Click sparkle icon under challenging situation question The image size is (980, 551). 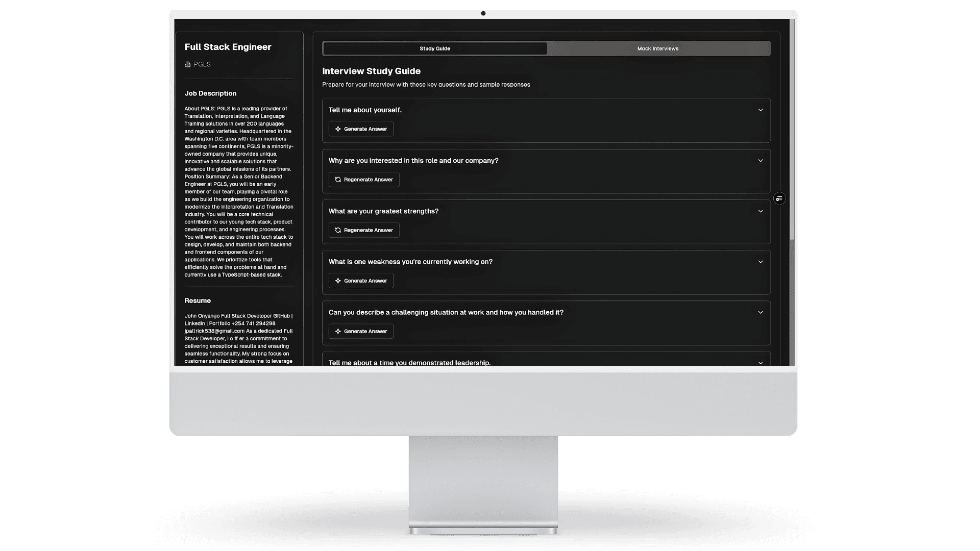coord(338,331)
